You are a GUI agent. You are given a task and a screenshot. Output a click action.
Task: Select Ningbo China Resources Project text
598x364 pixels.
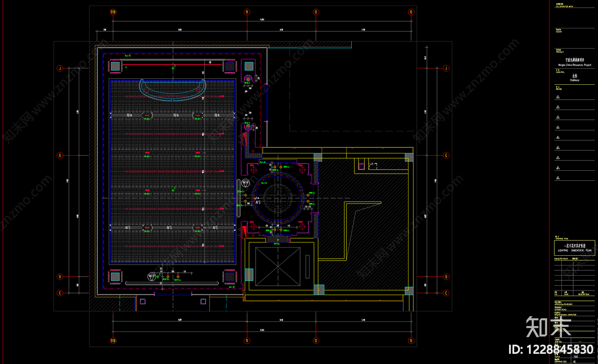click(x=575, y=65)
